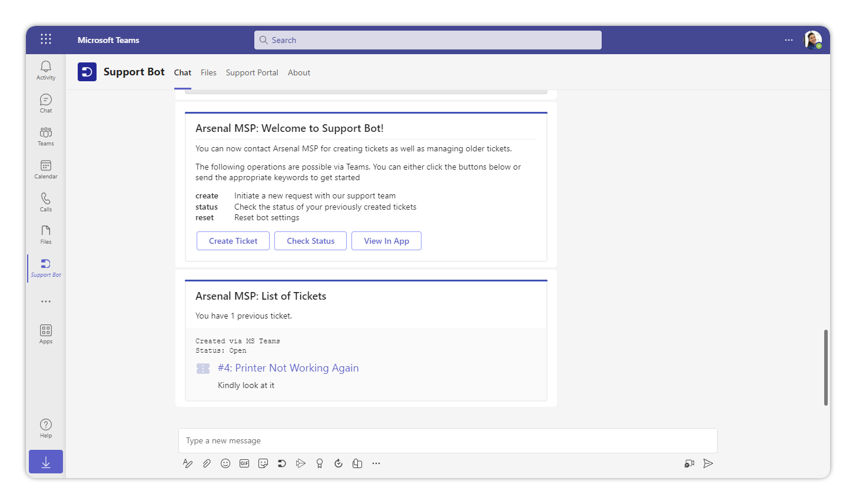This screenshot has height=504, width=856.
Task: Click the 'Status: Open' text
Action: (x=221, y=350)
